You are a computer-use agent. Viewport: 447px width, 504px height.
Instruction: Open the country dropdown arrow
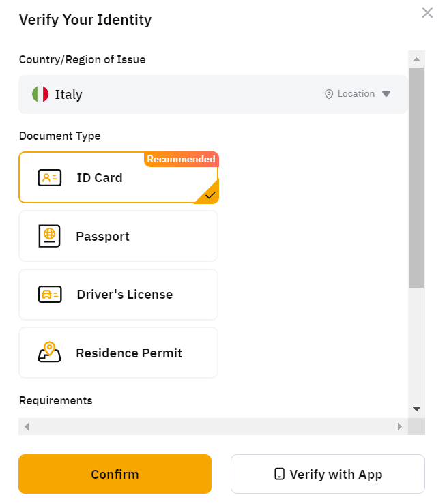386,94
